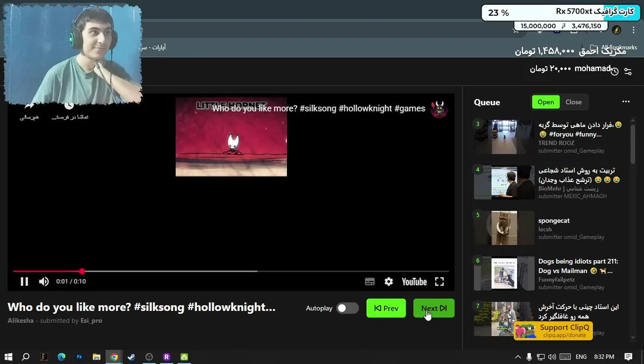Open the channel avatar in video corner
The height and width of the screenshot is (364, 644).
click(x=439, y=109)
